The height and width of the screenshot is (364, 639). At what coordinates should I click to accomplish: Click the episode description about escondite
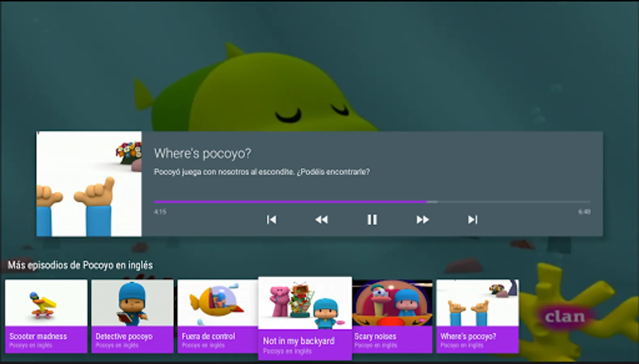(x=262, y=172)
